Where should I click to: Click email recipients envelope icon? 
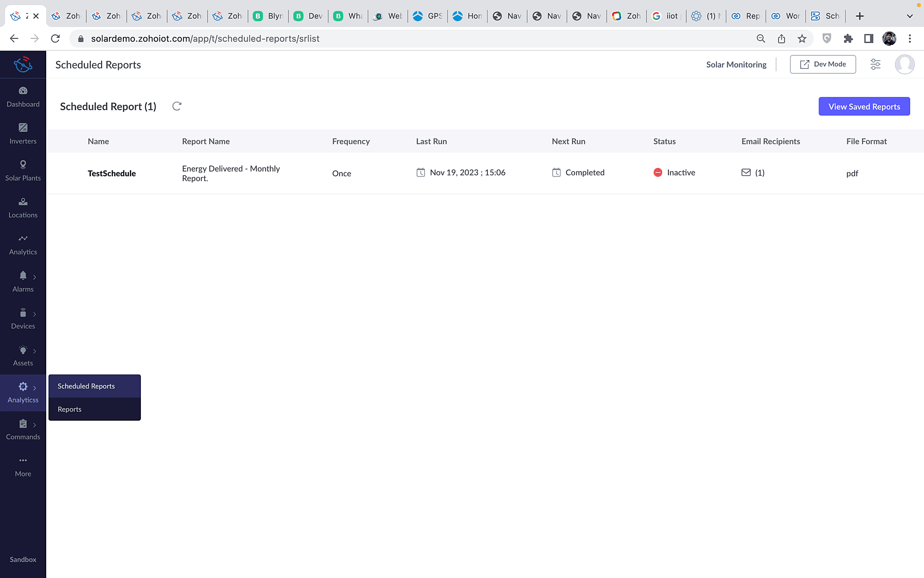click(746, 172)
